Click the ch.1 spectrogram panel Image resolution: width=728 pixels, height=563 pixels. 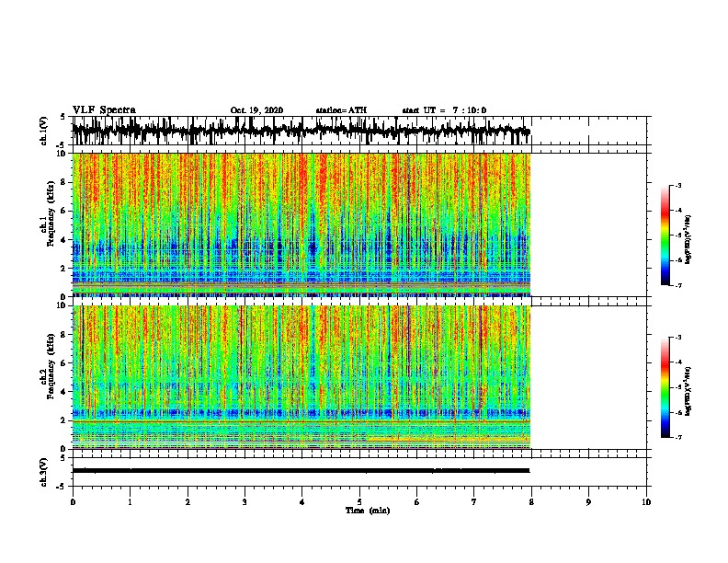pyautogui.click(x=301, y=224)
